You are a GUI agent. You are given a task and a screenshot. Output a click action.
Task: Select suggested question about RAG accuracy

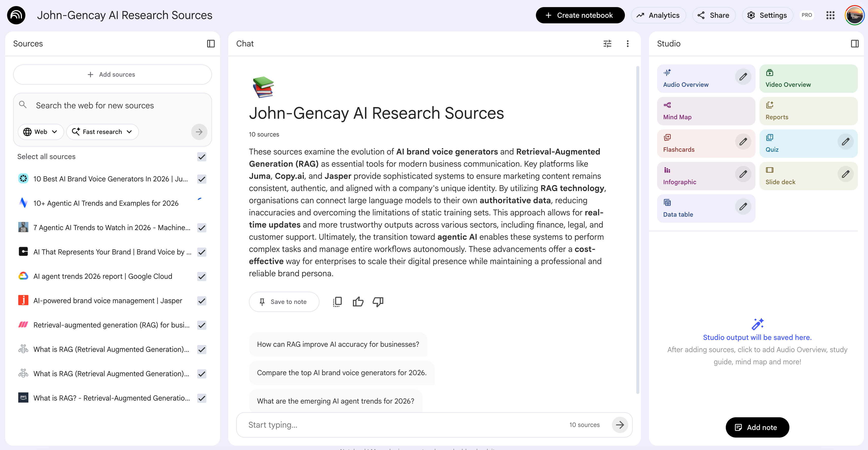338,344
